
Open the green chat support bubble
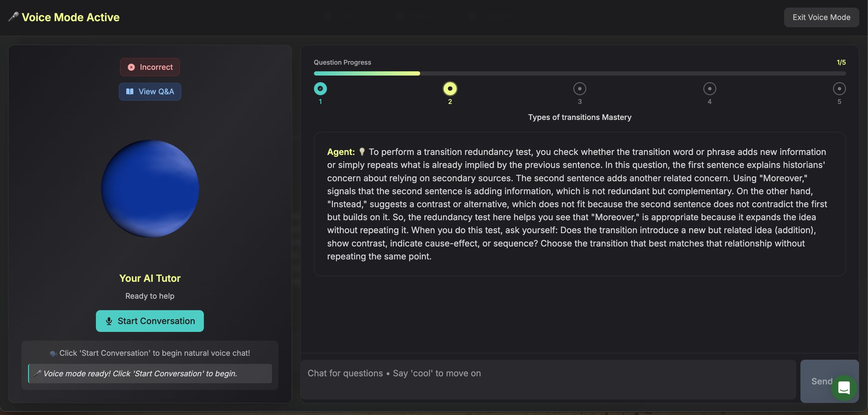(843, 387)
